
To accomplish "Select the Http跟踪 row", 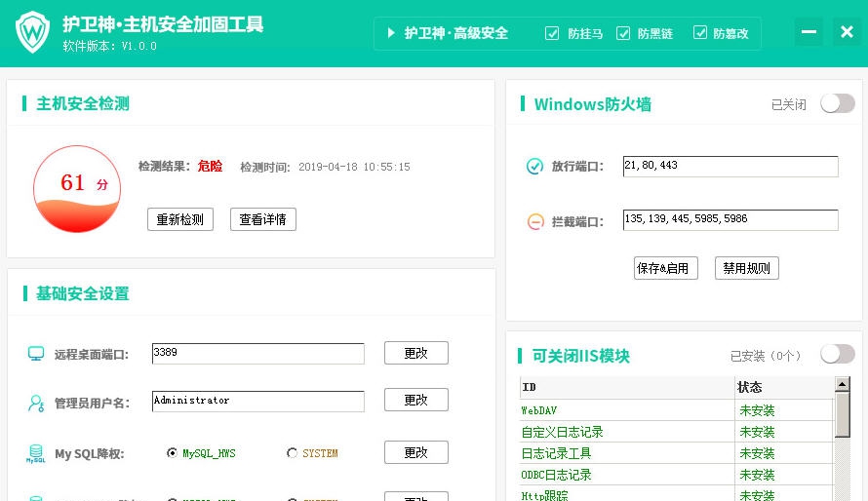I will [x=677, y=494].
